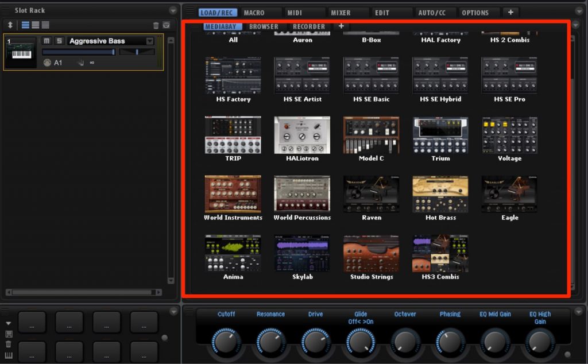Click the up-down arrows icon in Slot Rack

pos(10,25)
